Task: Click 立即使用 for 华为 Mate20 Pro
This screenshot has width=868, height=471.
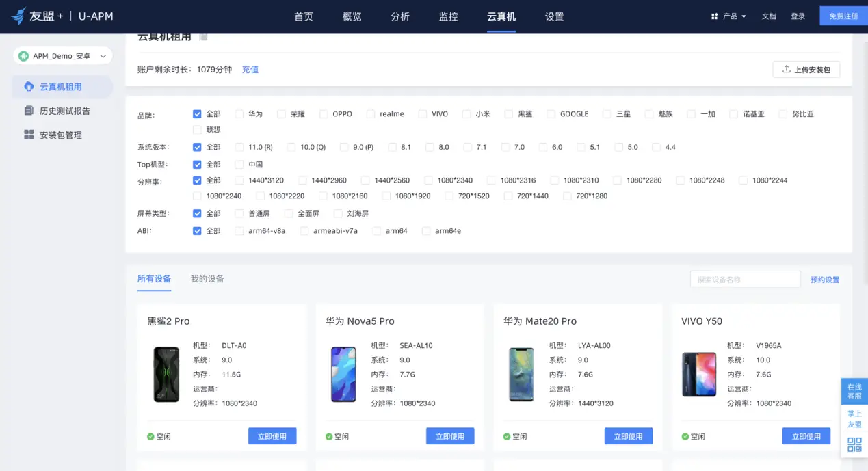Action: [629, 436]
